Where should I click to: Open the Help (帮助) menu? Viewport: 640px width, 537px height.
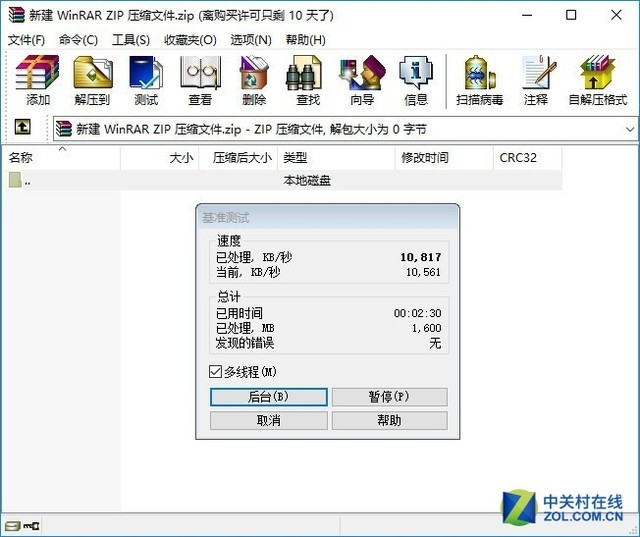point(306,40)
